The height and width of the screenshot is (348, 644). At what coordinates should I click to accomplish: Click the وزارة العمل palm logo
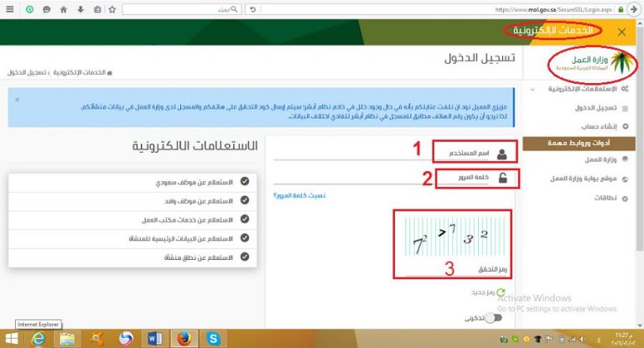(x=592, y=63)
